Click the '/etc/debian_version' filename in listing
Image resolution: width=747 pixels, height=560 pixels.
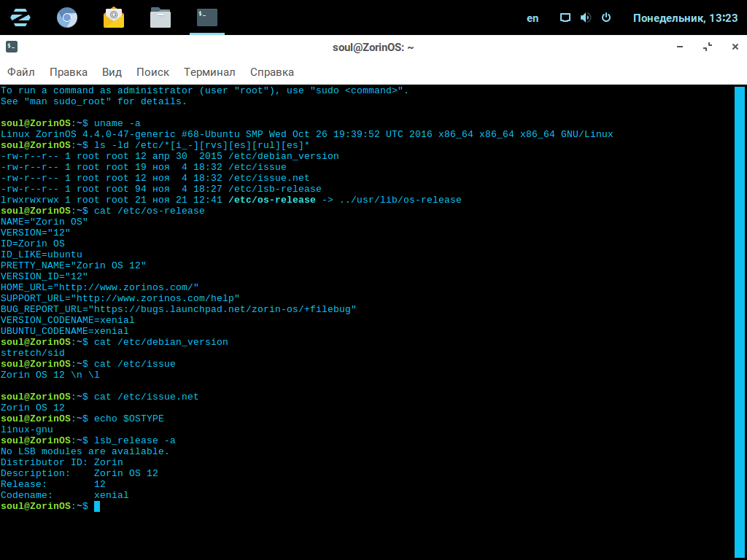tap(284, 156)
